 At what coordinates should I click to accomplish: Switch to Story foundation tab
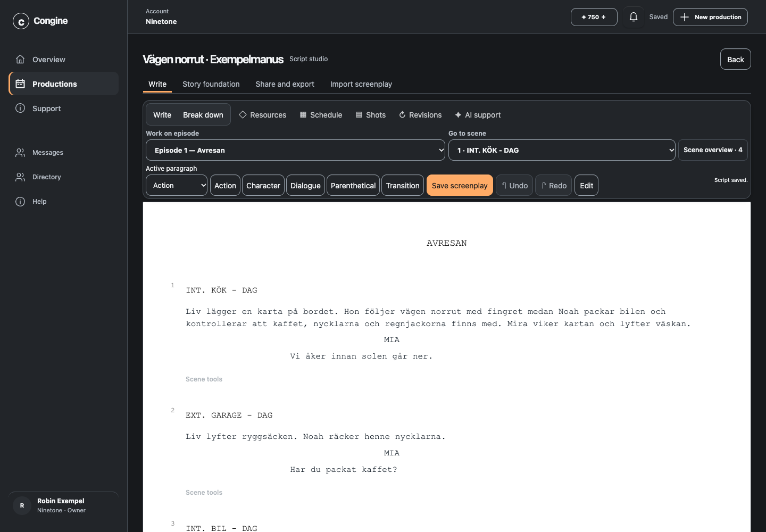click(211, 84)
